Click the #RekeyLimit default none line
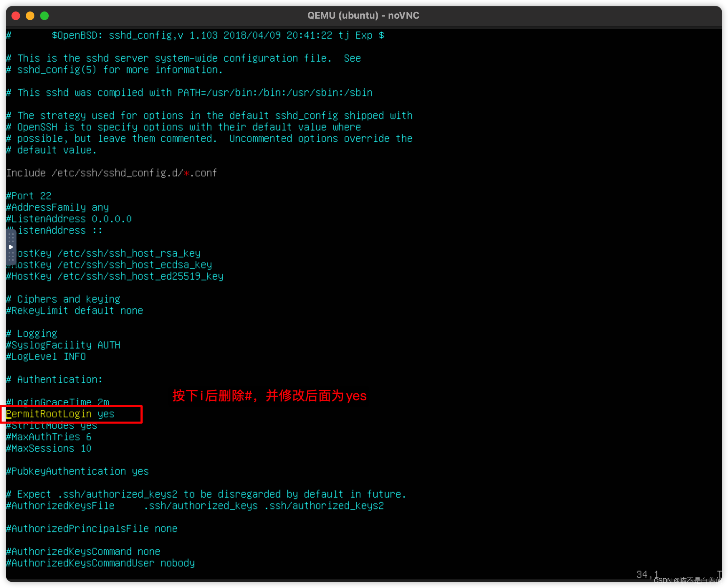Screen dimensions: 728x588 pos(75,311)
